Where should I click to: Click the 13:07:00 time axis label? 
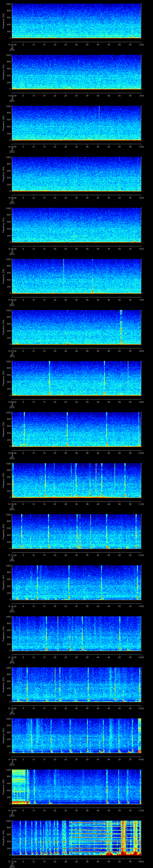(12, 351)
